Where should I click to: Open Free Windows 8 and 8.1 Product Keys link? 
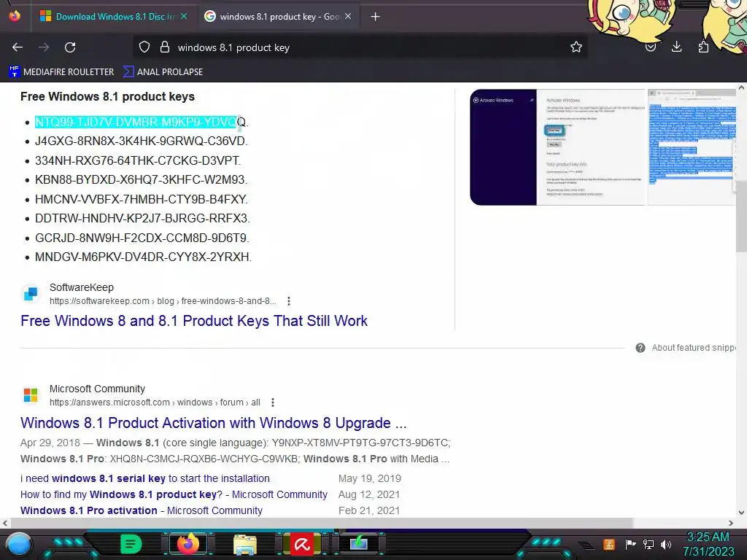tap(194, 321)
